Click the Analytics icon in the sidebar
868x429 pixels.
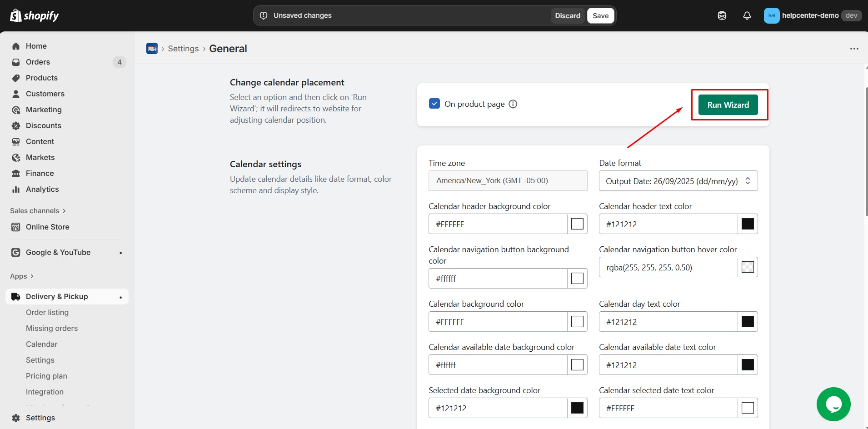[x=16, y=190]
